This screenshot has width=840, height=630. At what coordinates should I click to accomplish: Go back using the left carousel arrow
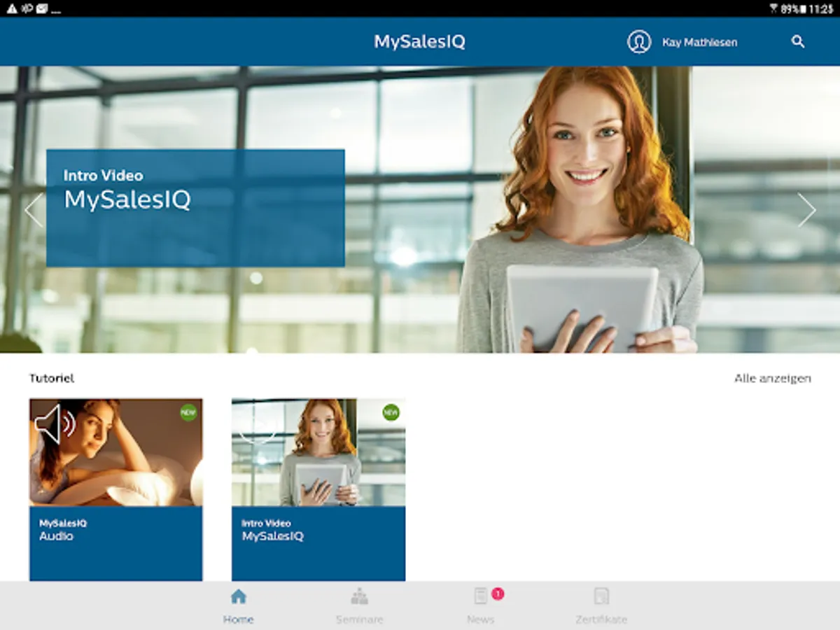(x=34, y=210)
